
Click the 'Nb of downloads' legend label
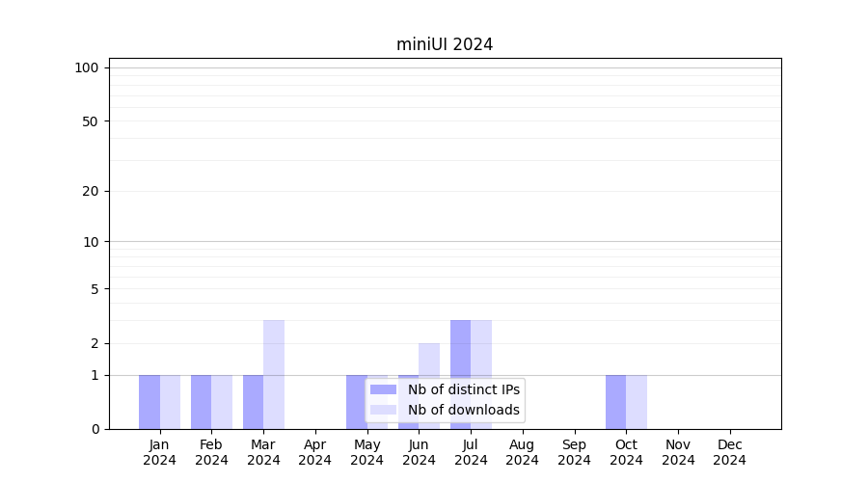pos(463,410)
